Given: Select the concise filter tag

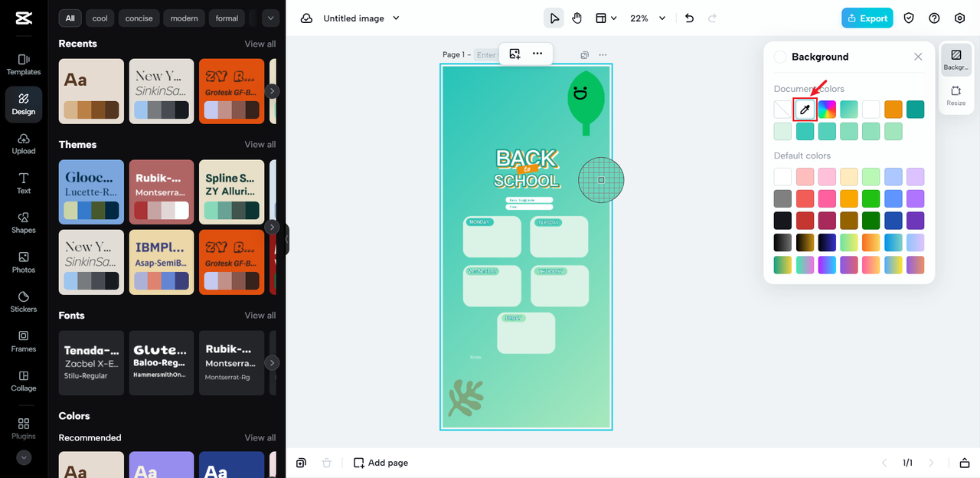Looking at the screenshot, I should point(139,18).
